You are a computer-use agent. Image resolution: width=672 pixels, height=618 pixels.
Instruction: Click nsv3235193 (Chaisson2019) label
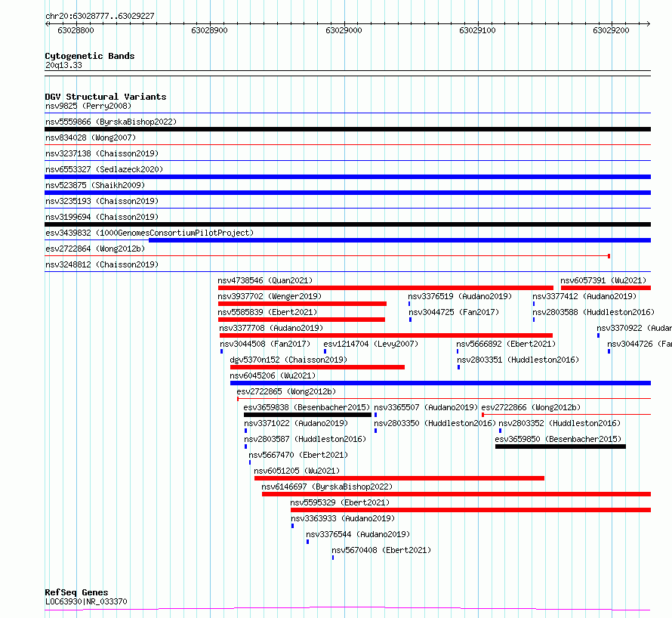pos(102,201)
